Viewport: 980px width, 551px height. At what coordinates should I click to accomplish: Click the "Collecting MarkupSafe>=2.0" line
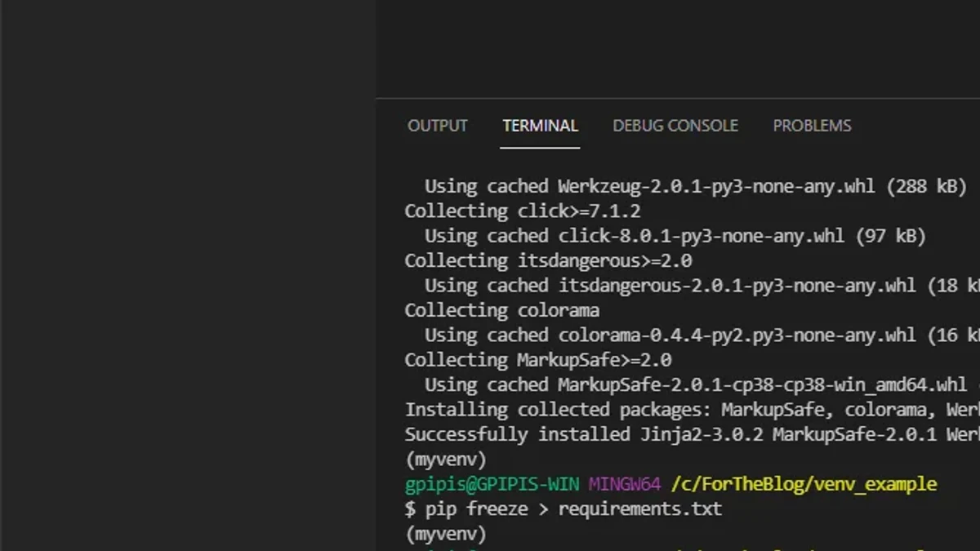click(538, 360)
